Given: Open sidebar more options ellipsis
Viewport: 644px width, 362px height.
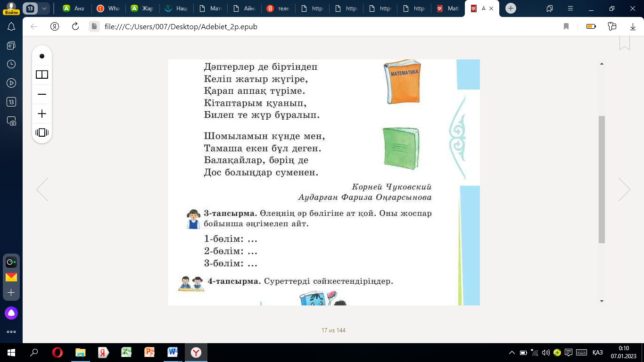Looking at the screenshot, I should tap(11, 332).
